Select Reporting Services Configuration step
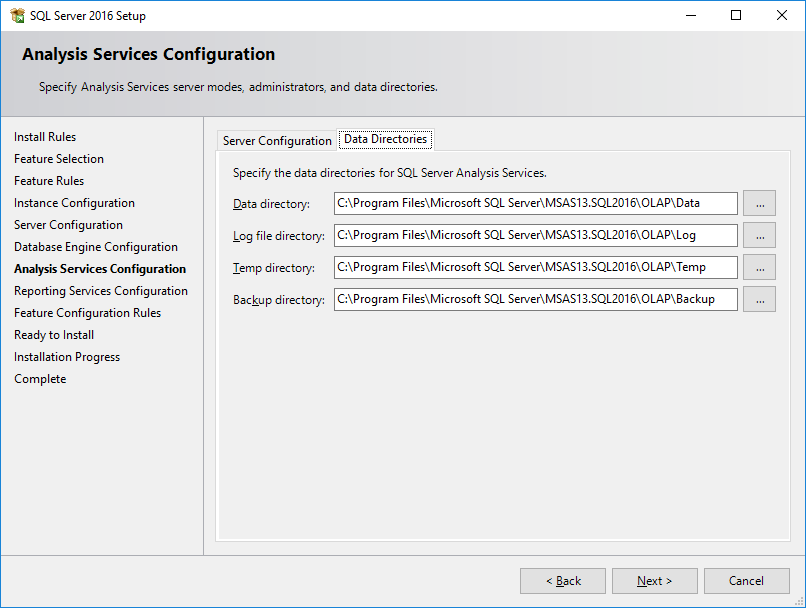Viewport: 806px width, 608px height. pyautogui.click(x=101, y=291)
